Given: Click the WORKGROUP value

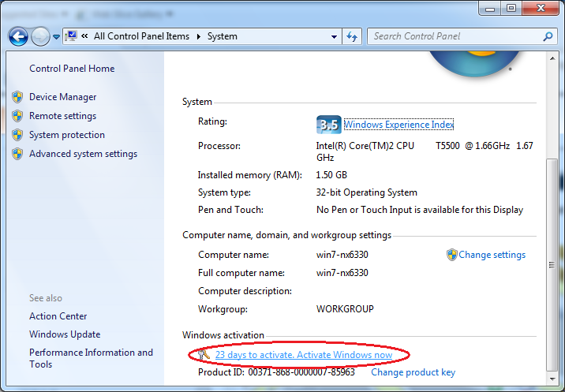Looking at the screenshot, I should [345, 309].
